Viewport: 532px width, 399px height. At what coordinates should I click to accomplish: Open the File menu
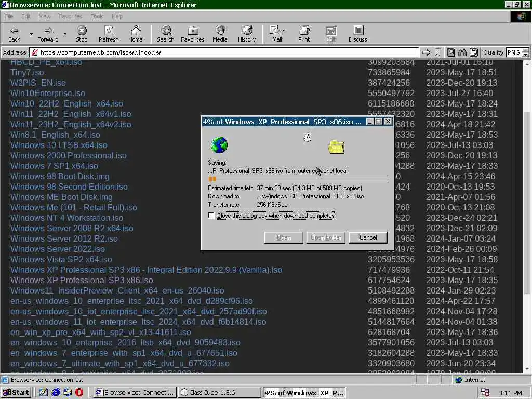(x=9, y=16)
